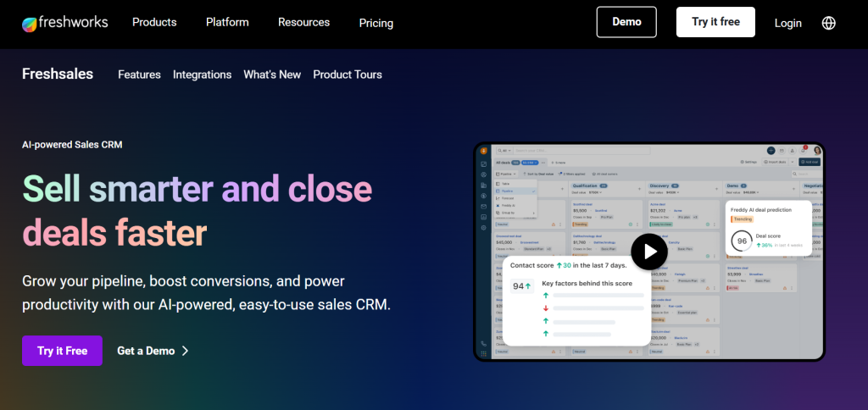Go to the Pricing page
Viewport: 868px width, 410px height.
[376, 23]
